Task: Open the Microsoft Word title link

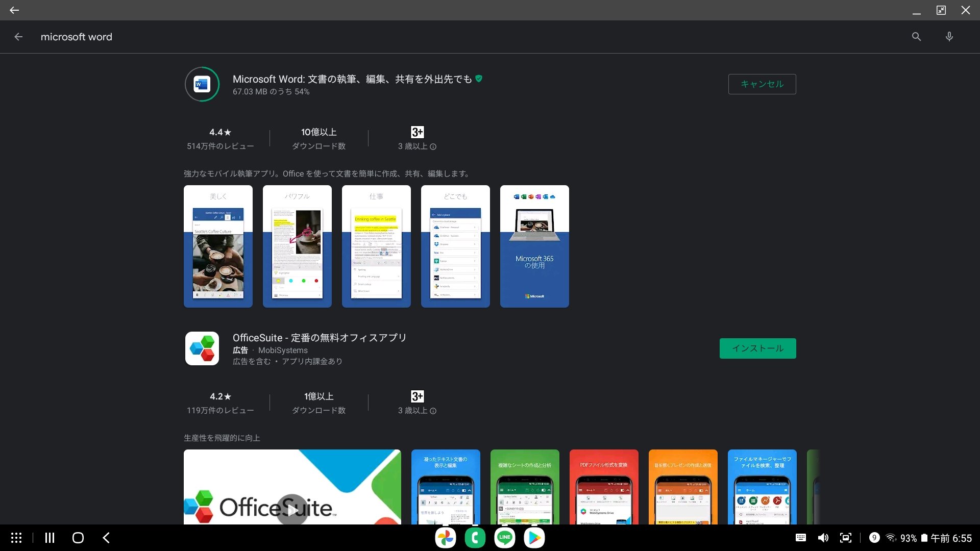Action: point(352,79)
